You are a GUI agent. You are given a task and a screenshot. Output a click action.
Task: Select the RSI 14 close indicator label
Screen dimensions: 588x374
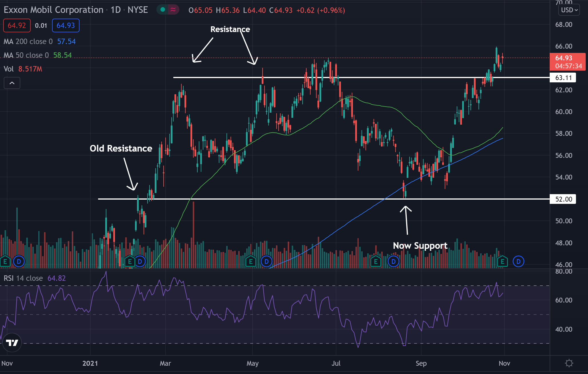pyautogui.click(x=23, y=278)
